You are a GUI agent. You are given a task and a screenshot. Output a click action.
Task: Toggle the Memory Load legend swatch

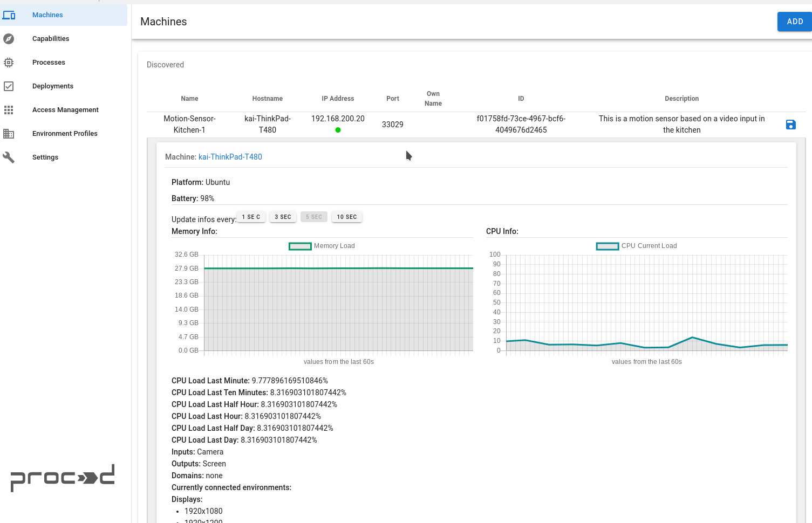click(x=300, y=246)
